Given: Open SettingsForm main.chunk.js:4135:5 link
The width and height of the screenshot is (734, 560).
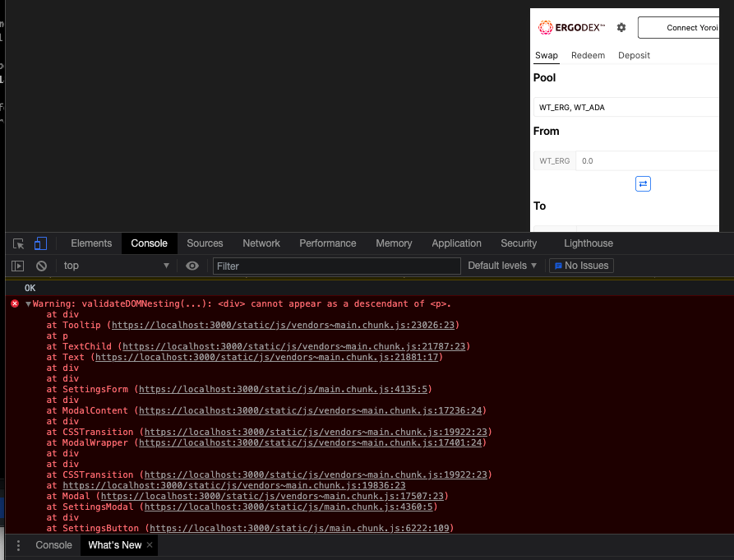Looking at the screenshot, I should pos(283,389).
